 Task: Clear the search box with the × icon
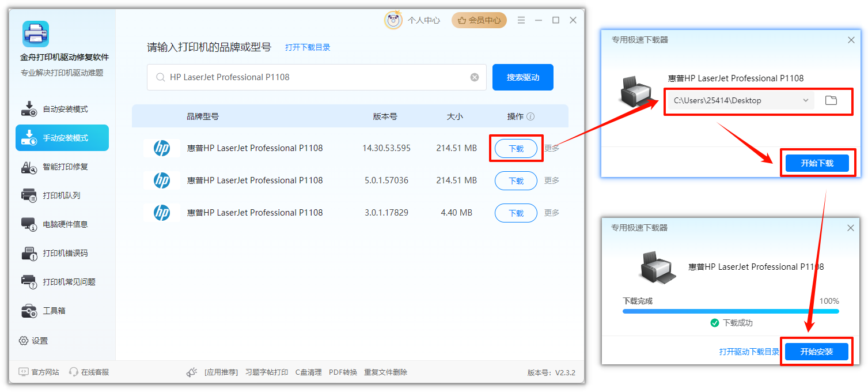pyautogui.click(x=474, y=77)
